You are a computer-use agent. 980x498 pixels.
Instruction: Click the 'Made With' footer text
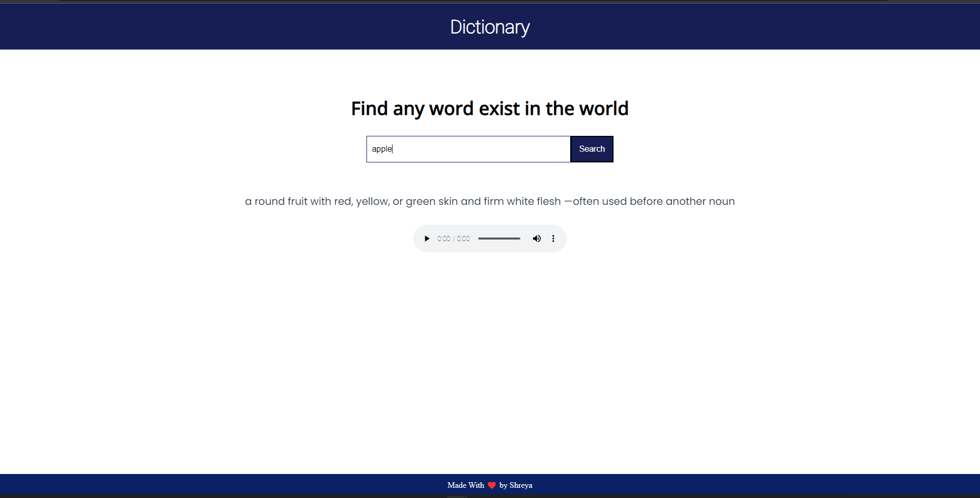pos(465,485)
